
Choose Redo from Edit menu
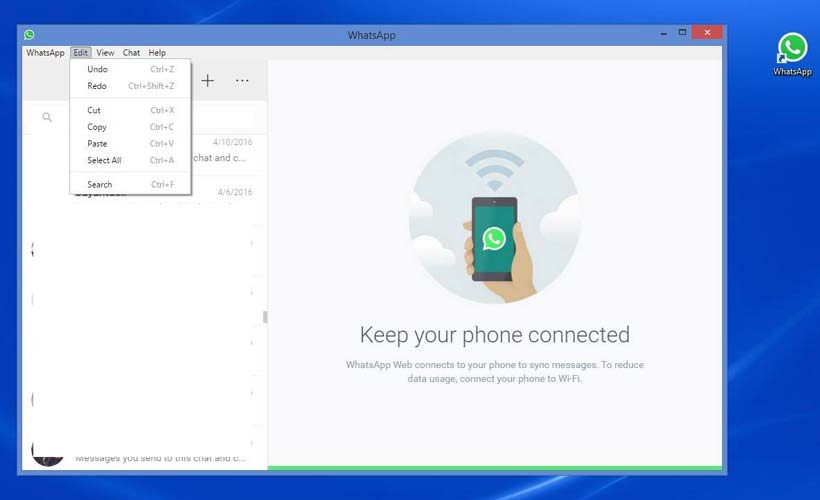point(131,86)
